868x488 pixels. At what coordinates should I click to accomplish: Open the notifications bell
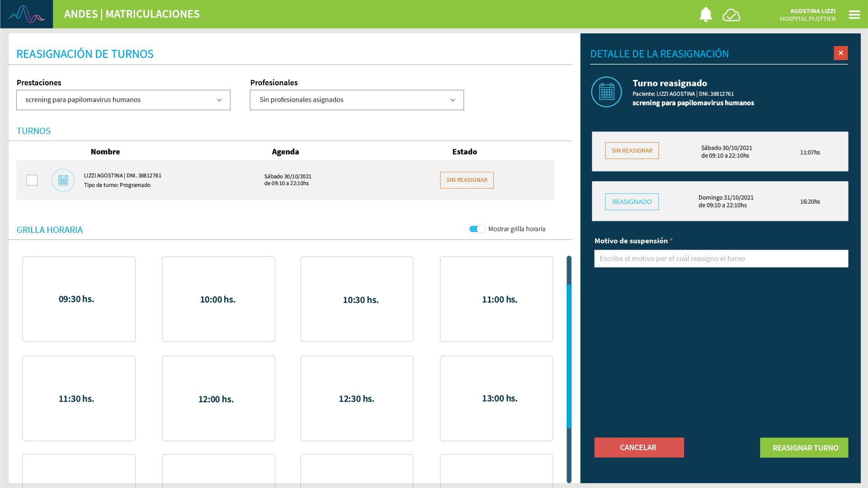(705, 14)
